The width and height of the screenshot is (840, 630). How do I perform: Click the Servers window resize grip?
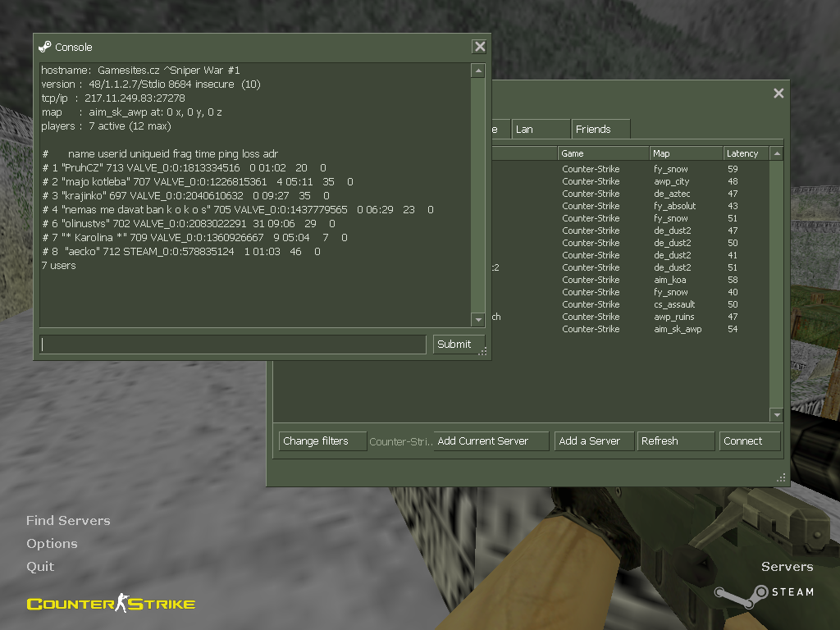(x=781, y=477)
